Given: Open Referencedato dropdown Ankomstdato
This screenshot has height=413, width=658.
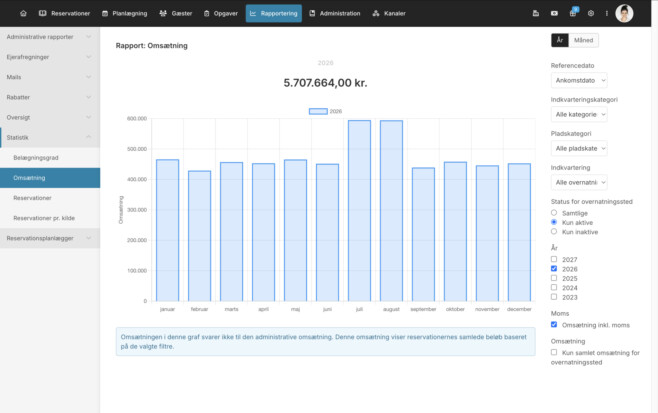Looking at the screenshot, I should click(x=579, y=80).
